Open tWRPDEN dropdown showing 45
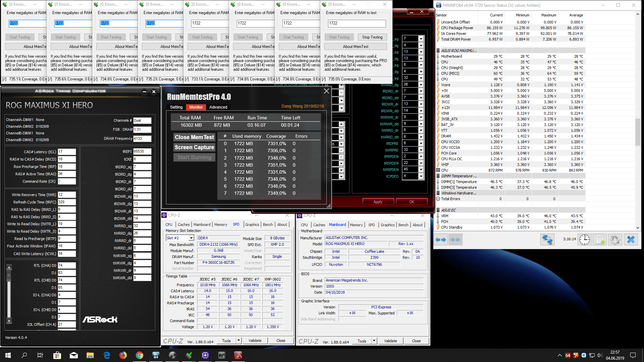 [x=421, y=169]
